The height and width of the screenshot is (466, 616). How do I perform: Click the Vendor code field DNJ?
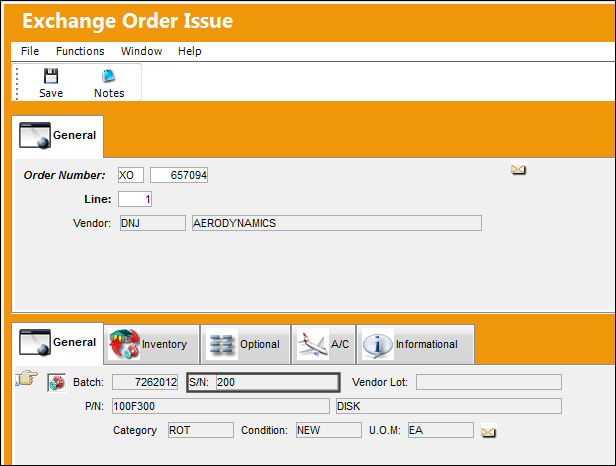[153, 223]
